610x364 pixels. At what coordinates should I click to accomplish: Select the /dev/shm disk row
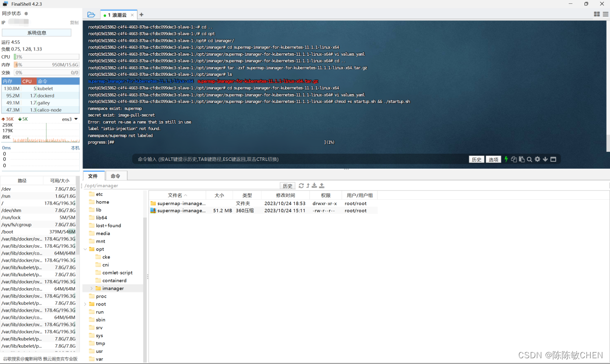coord(38,210)
